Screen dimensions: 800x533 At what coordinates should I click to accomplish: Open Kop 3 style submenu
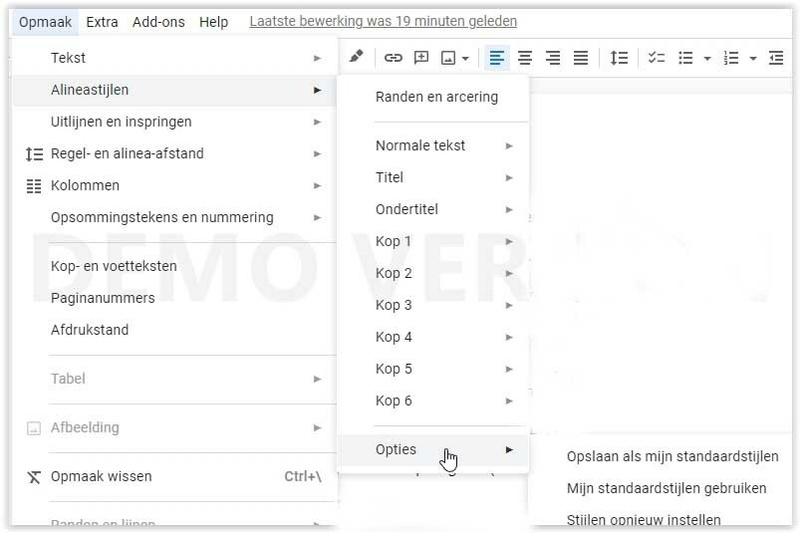[434, 305]
